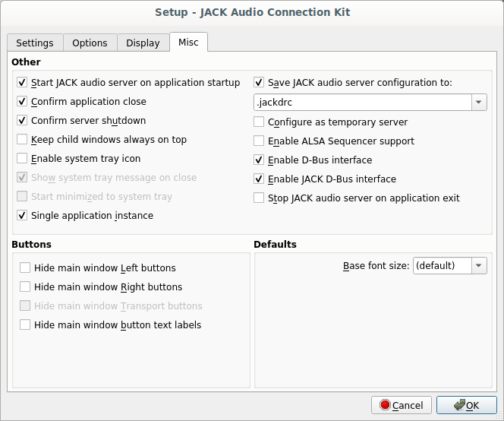Uncheck Confirm application close
Viewport: 504px width, 421px height.
coord(22,102)
